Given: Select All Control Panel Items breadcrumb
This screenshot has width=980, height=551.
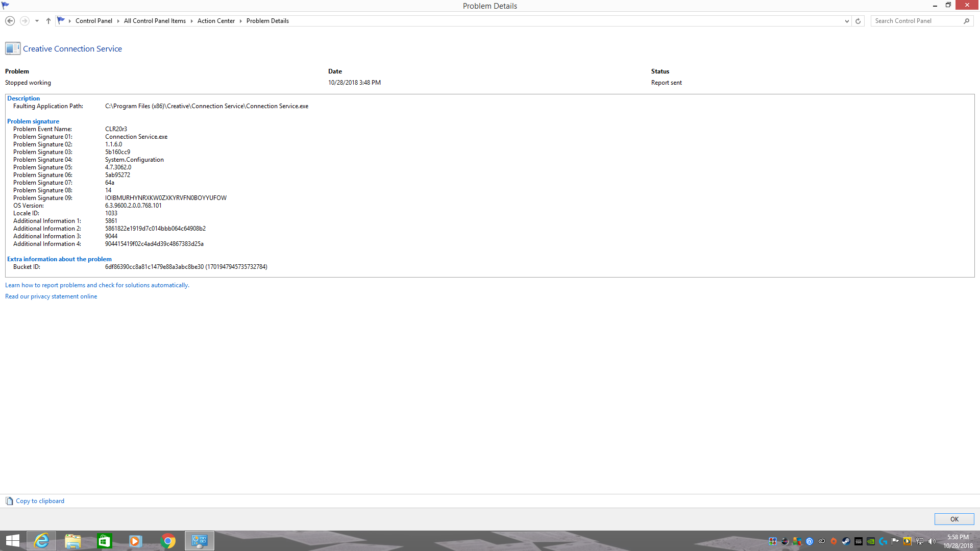Looking at the screenshot, I should pyautogui.click(x=155, y=21).
